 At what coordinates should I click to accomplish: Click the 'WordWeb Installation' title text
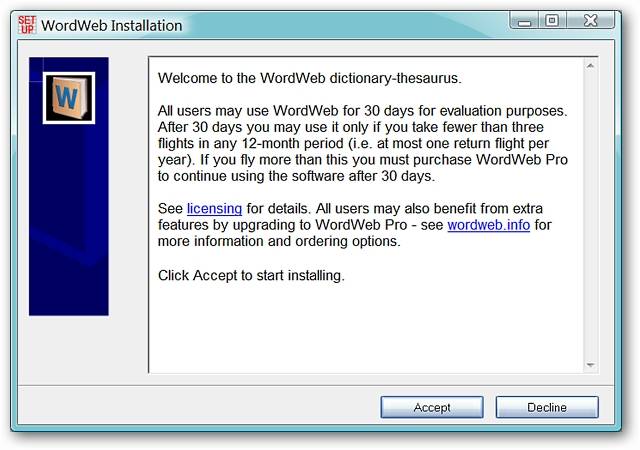(x=112, y=26)
